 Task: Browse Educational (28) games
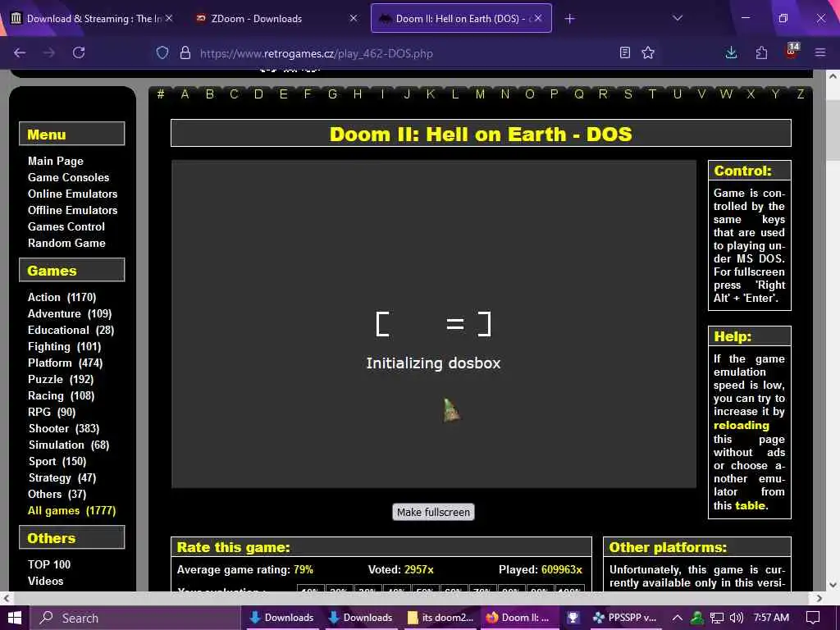pos(71,330)
